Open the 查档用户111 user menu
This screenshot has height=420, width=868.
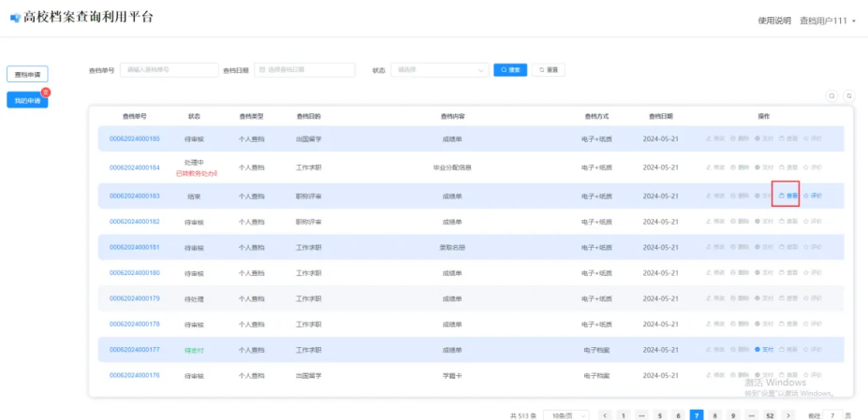(828, 21)
